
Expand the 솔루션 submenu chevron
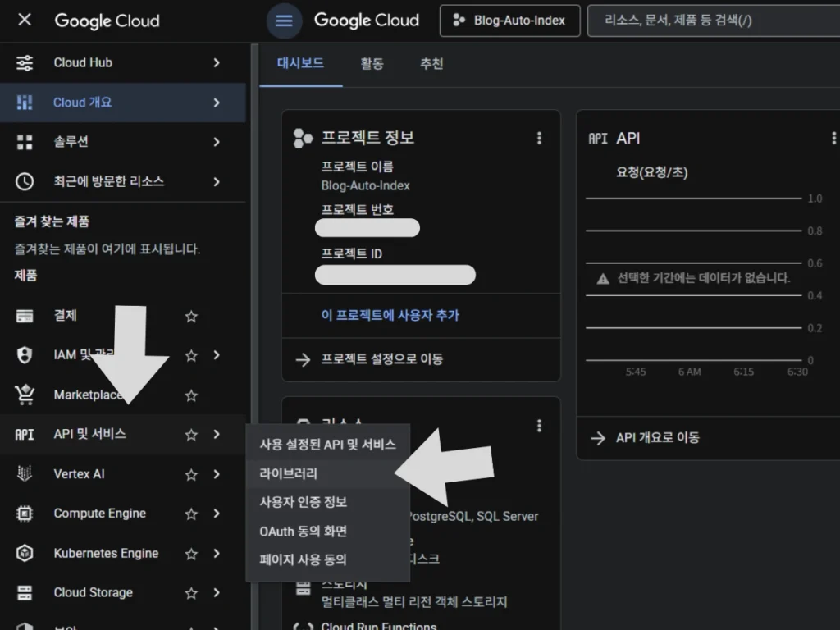pos(217,142)
